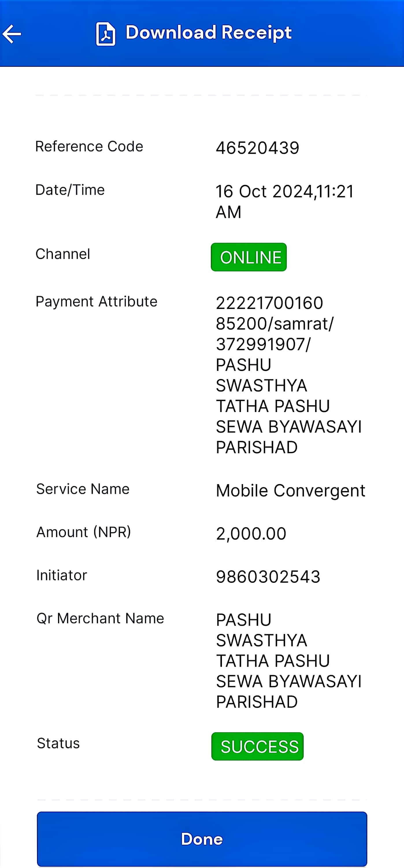Screen dimensions: 404x868
Task: Tap the Date/Time label
Action: [x=70, y=190]
